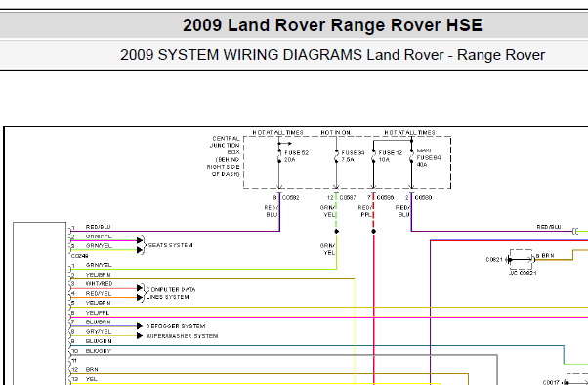Select the "RED/YEL" wire label at pin 4

(x=99, y=293)
